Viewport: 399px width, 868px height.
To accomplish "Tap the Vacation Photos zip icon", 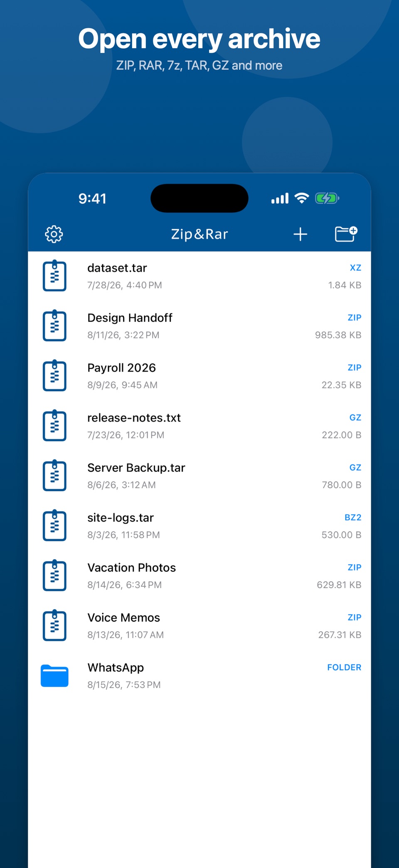I will (x=54, y=575).
